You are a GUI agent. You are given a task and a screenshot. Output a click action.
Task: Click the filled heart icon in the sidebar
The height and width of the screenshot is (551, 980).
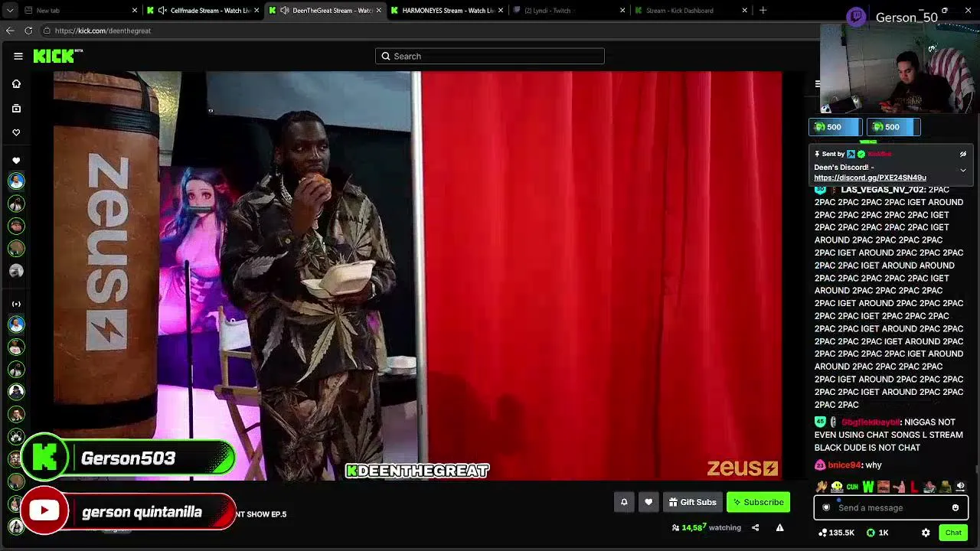point(16,161)
